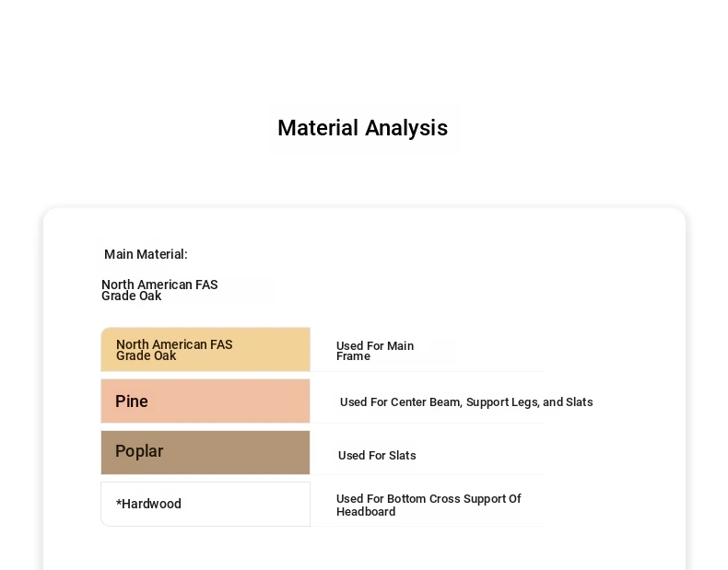Viewport: 728px width, 570px height.
Task: Select the brown Poplar table cell
Action: 205,452
